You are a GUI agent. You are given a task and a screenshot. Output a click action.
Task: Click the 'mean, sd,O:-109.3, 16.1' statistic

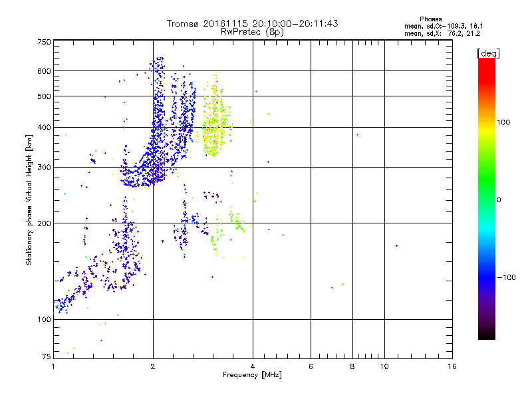point(444,26)
